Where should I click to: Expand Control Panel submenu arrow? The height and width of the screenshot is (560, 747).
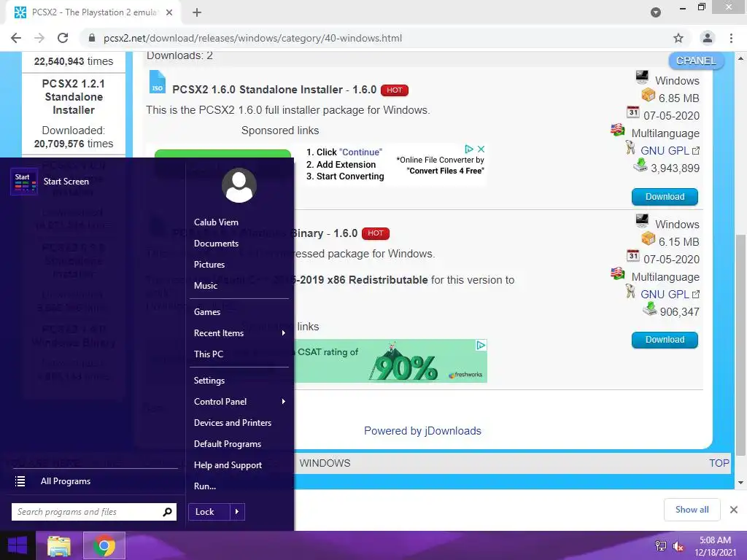284,402
